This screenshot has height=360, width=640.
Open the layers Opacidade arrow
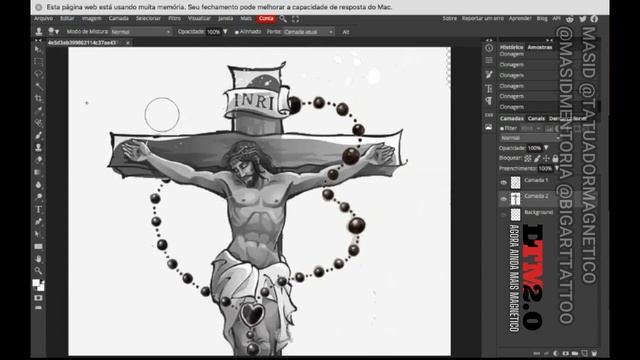[x=546, y=148]
